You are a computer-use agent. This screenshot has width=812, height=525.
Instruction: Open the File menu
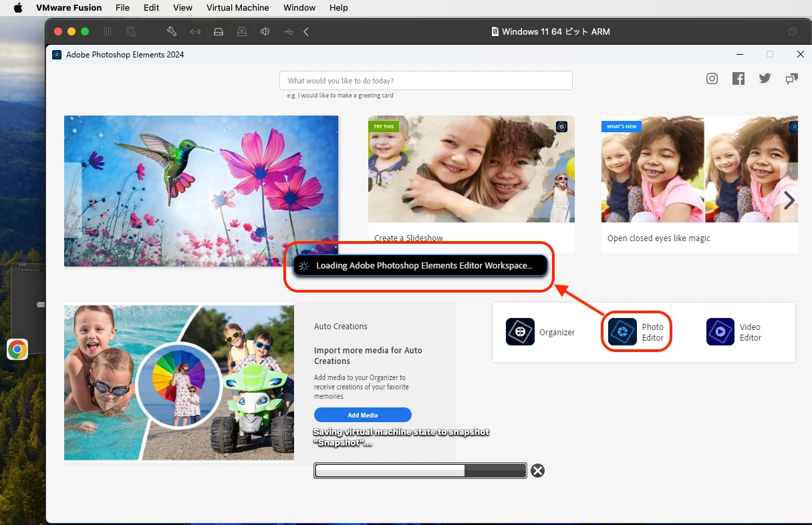pyautogui.click(x=122, y=8)
